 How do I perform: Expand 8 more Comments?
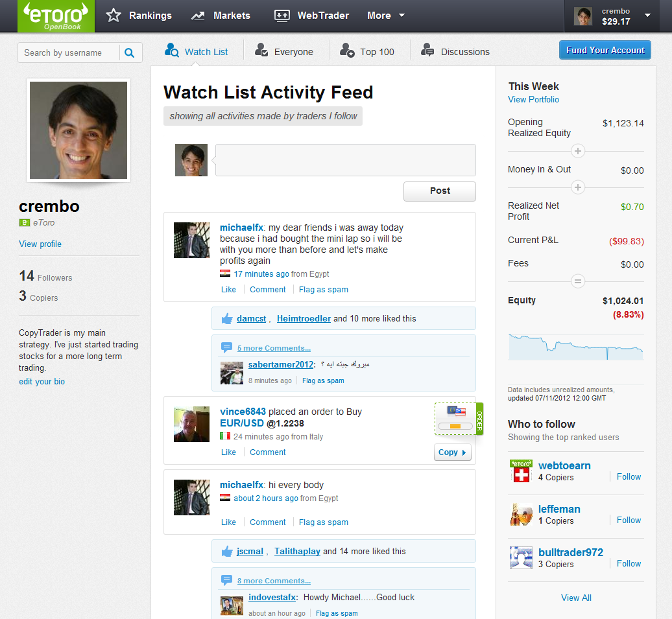pos(274,581)
